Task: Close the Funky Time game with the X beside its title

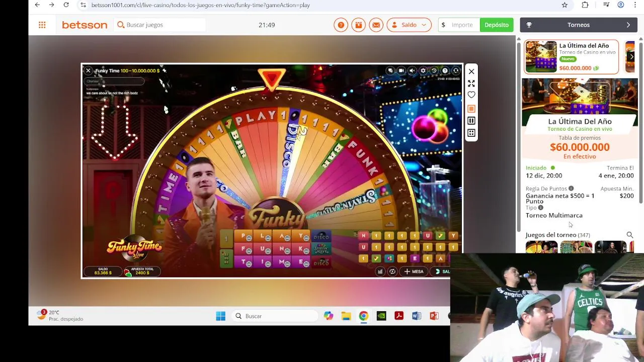Action: click(x=88, y=71)
